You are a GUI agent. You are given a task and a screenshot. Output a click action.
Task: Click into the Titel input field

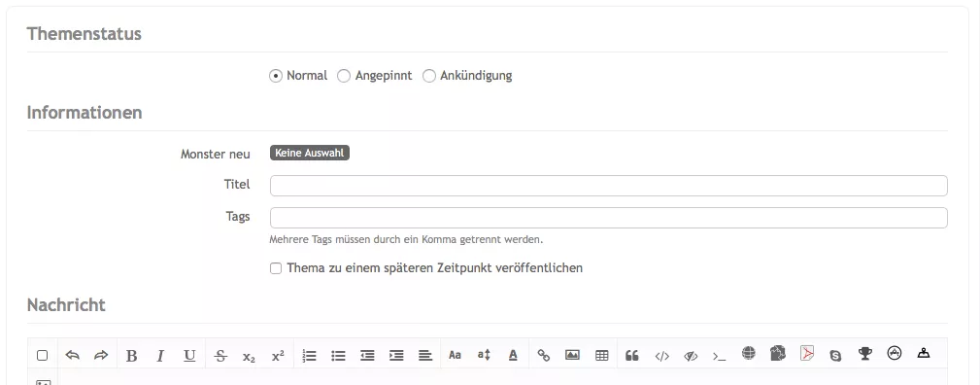coord(609,186)
